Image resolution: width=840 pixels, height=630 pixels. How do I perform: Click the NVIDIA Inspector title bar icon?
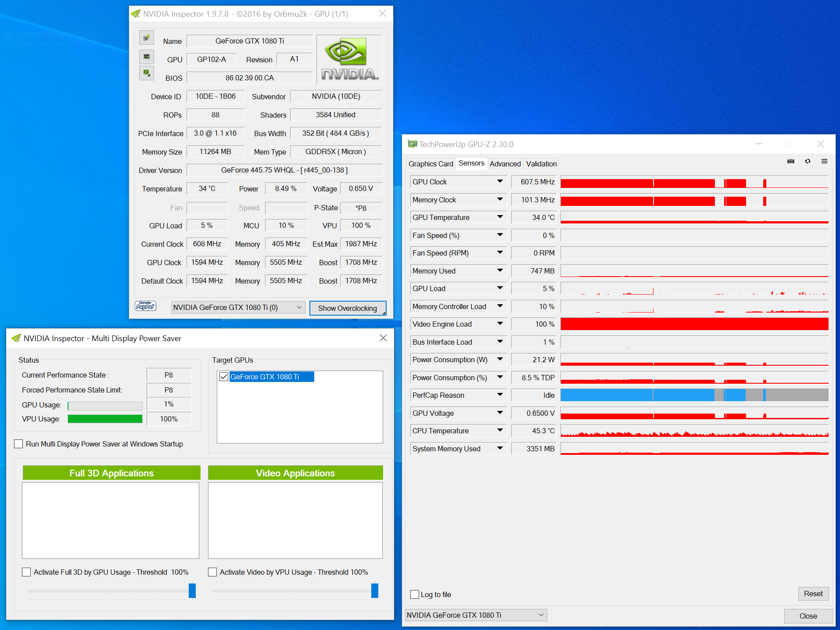(x=136, y=14)
